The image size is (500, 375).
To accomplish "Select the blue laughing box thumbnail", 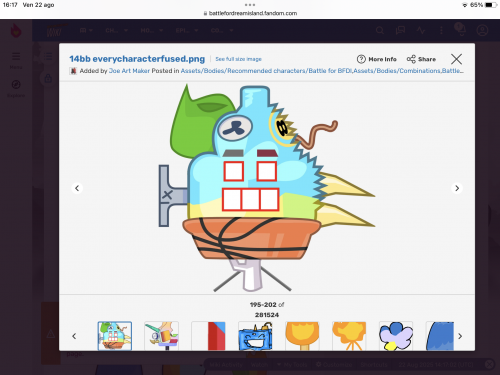I will [255, 336].
